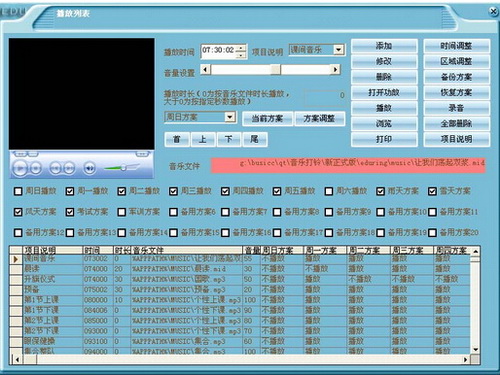This screenshot has width=500, height=375.
Task: Toggle the 考试方案 checkbox
Action: pyautogui.click(x=70, y=212)
